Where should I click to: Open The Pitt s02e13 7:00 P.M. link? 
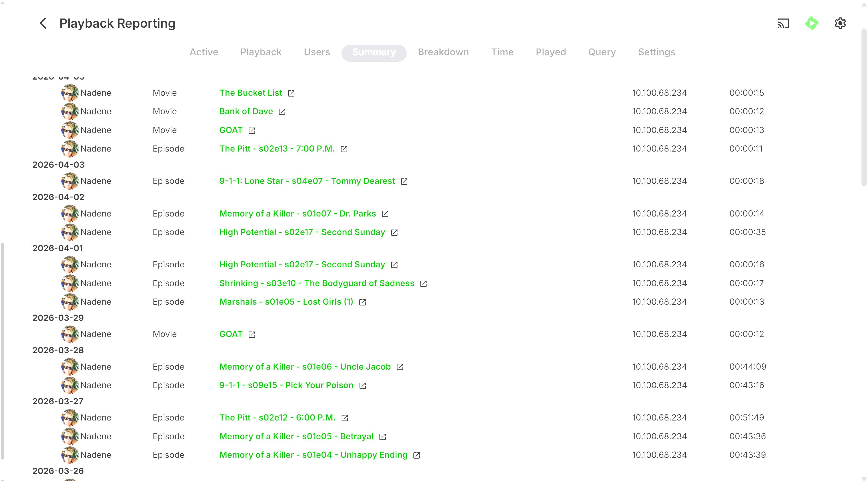tap(277, 148)
